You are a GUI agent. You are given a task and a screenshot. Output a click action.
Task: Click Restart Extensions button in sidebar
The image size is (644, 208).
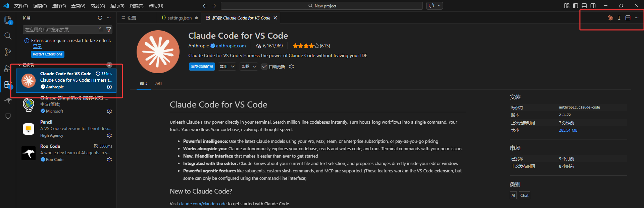(x=48, y=54)
